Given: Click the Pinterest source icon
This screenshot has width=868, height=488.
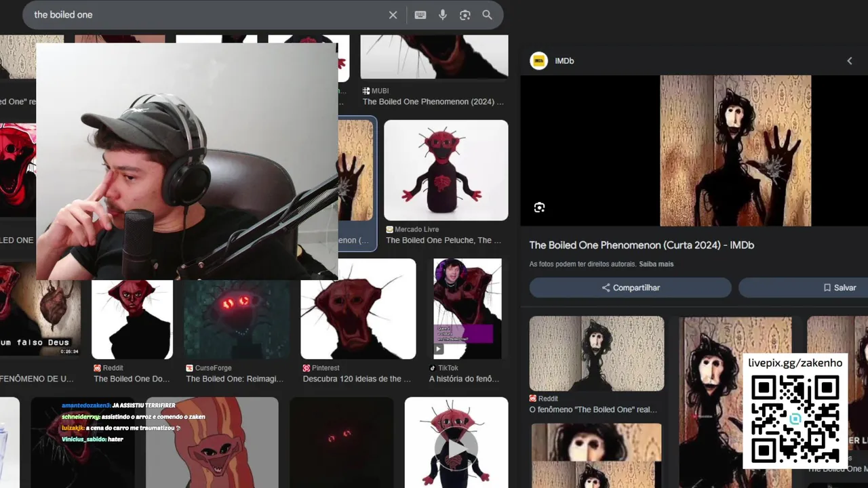Looking at the screenshot, I should (x=307, y=368).
